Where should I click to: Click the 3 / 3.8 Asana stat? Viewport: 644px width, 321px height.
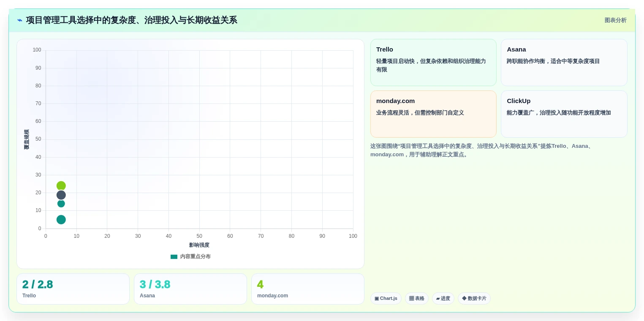coord(155,285)
